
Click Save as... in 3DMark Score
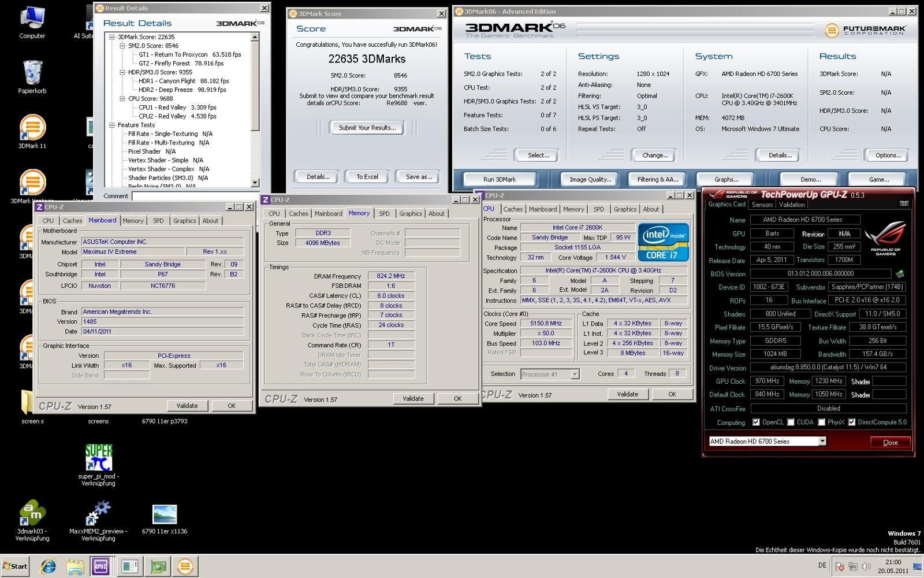pyautogui.click(x=419, y=177)
